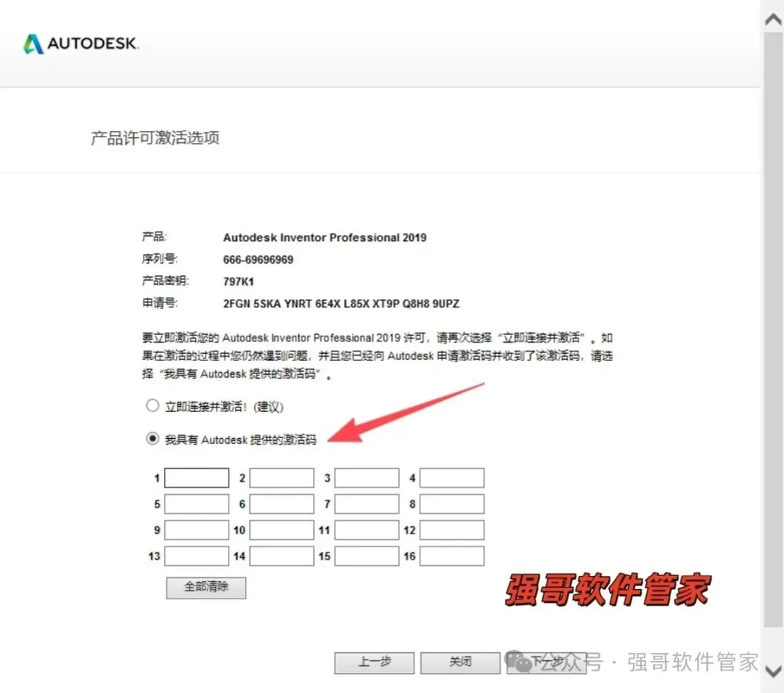Click activation code field 10
The height and width of the screenshot is (693, 784).
(x=282, y=530)
